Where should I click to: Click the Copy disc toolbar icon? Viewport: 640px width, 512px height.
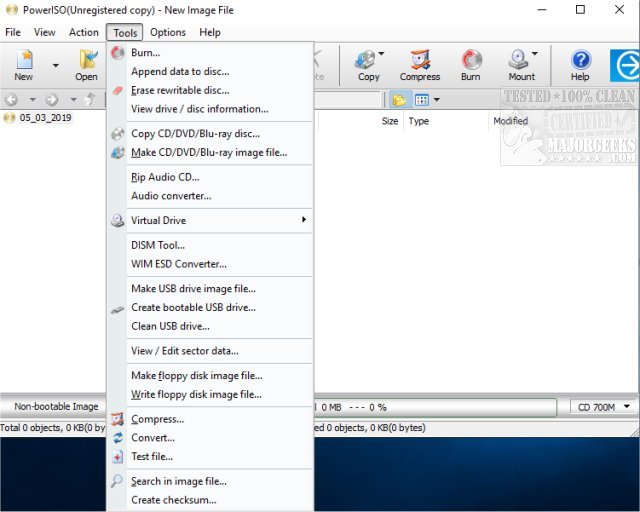(x=369, y=65)
